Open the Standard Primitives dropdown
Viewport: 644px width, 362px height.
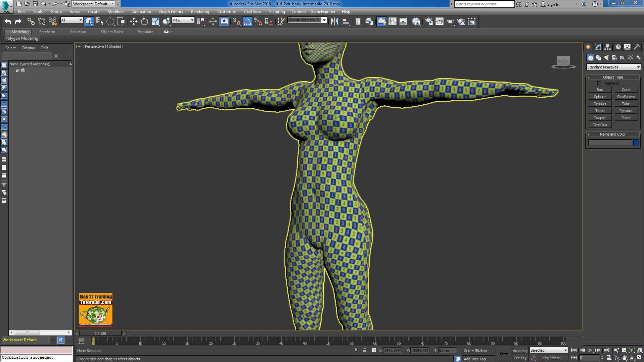coord(613,67)
